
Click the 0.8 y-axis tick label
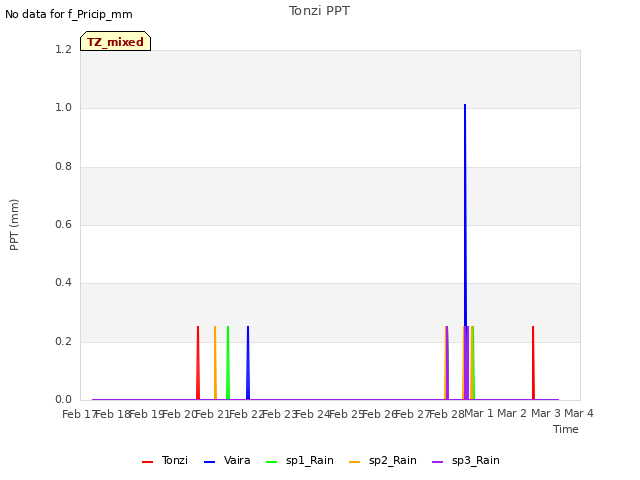(63, 167)
